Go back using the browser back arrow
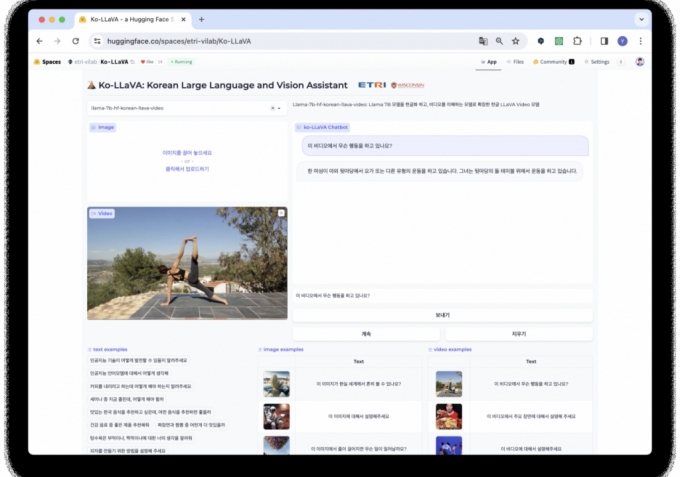 coord(39,41)
